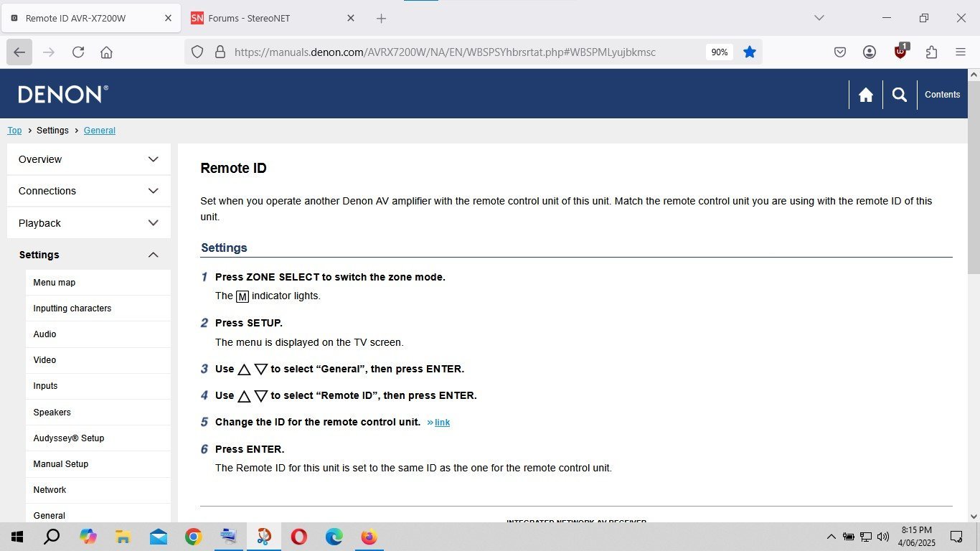Launch Microsoft Edge from the taskbar
Screen dimensions: 980x551
tap(334, 537)
